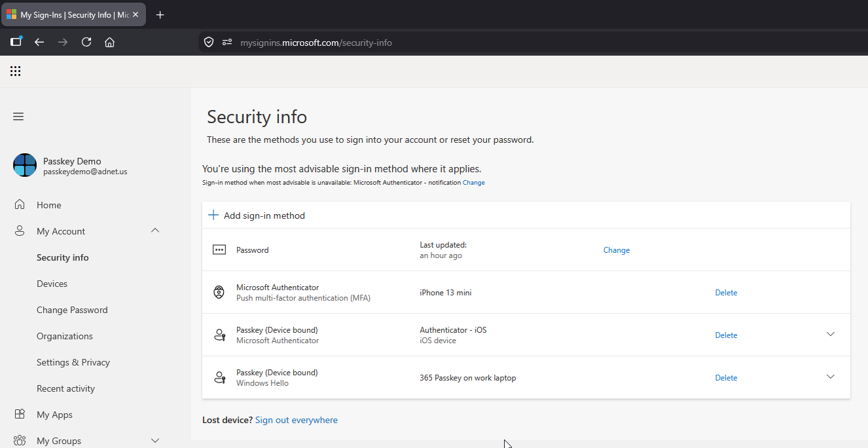
Task: Click the browser reload icon
Action: tap(86, 42)
